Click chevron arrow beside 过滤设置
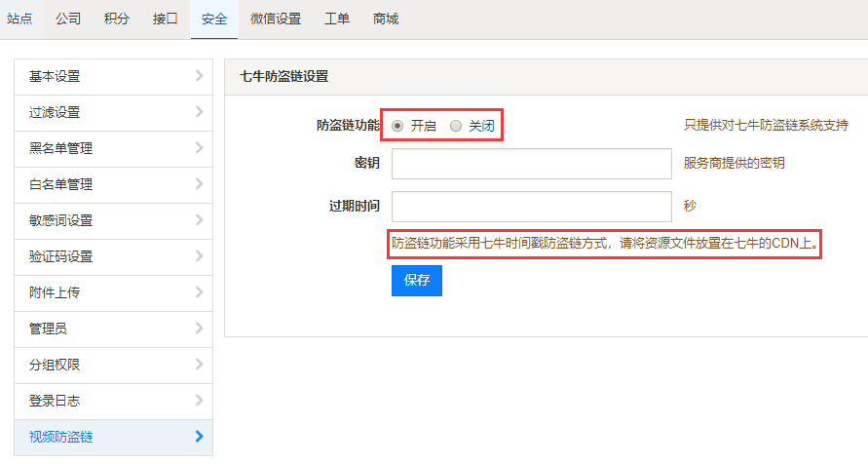The height and width of the screenshot is (464, 868). [200, 112]
